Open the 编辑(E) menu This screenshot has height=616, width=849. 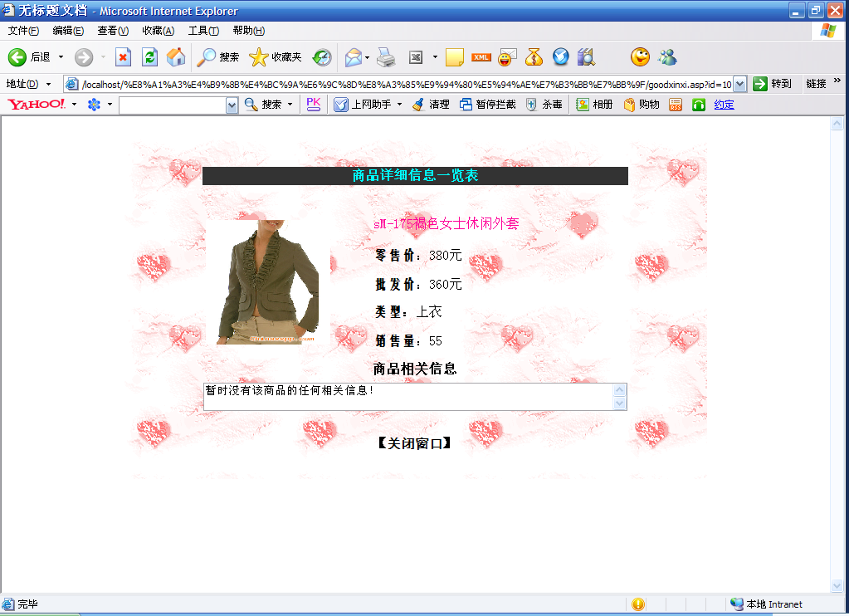point(68,31)
